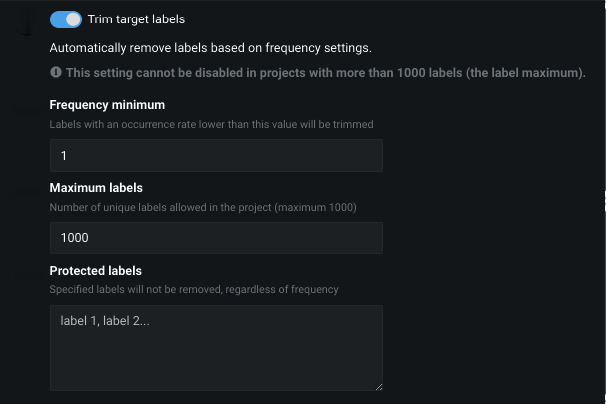Screen dimensions: 606x404
Task: Click the blue knob of the trim switch
Action: [73, 19]
